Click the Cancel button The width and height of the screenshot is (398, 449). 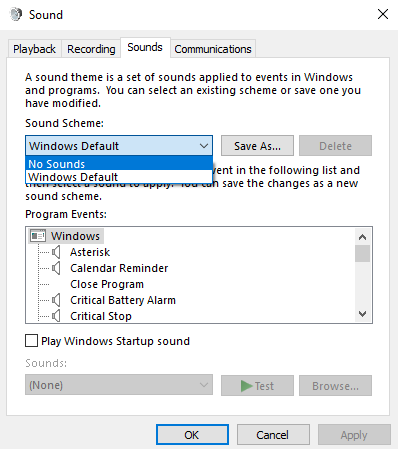pos(273,435)
